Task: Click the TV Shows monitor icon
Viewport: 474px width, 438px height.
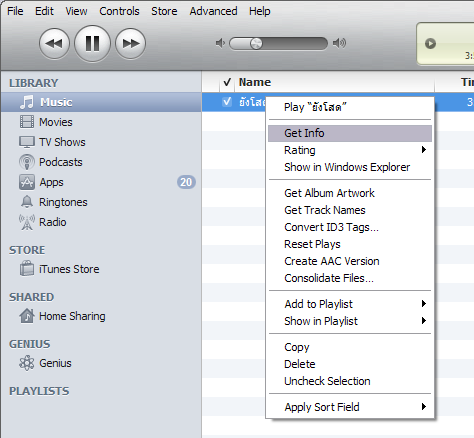Action: pos(27,142)
